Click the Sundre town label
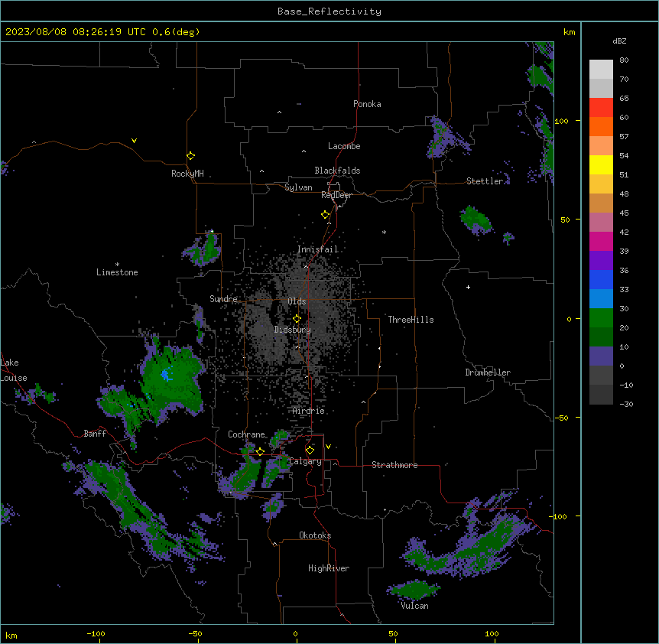Screen dimensions: 659x644 [x=223, y=299]
